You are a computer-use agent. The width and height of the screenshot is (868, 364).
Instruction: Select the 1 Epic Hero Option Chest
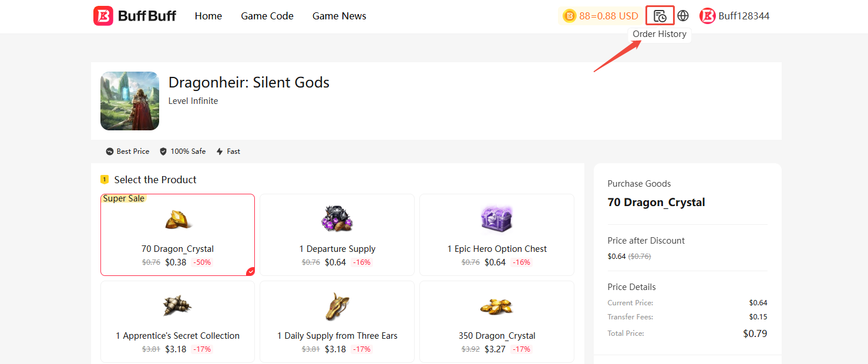(497, 235)
